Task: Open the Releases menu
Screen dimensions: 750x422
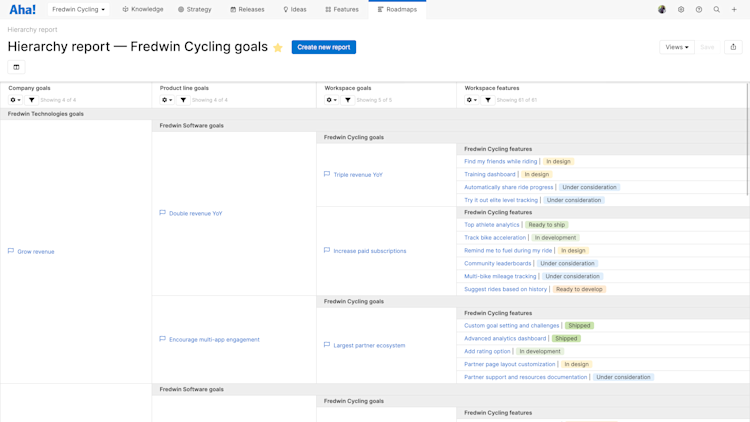Action: tap(247, 10)
